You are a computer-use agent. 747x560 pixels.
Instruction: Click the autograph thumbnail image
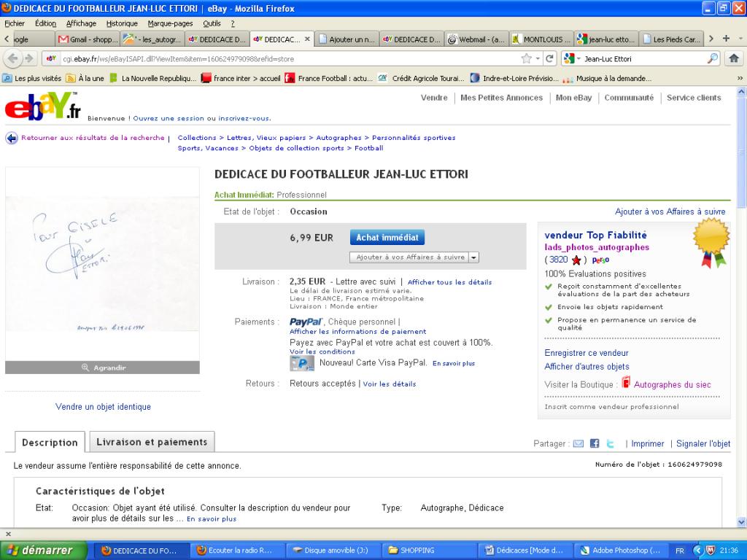[x=102, y=264]
